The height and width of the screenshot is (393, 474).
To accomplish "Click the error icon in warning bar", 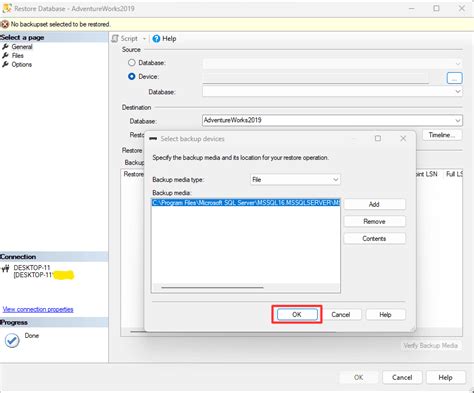I will (5, 24).
